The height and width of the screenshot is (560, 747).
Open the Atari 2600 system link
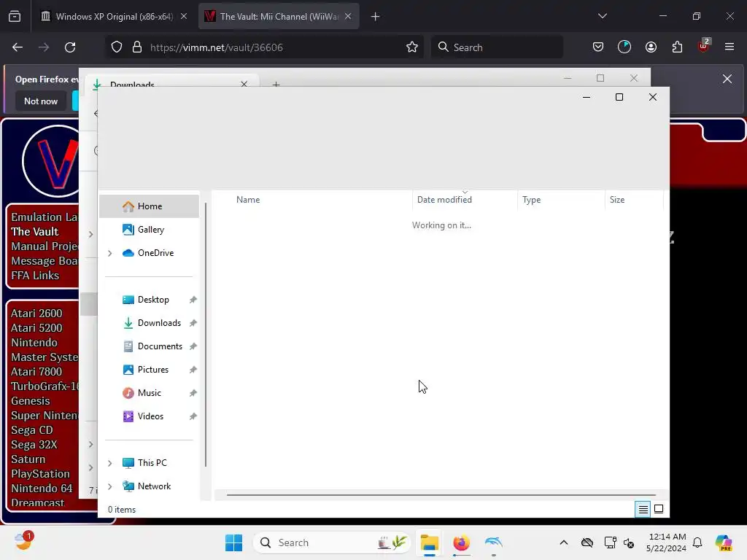[x=36, y=314]
